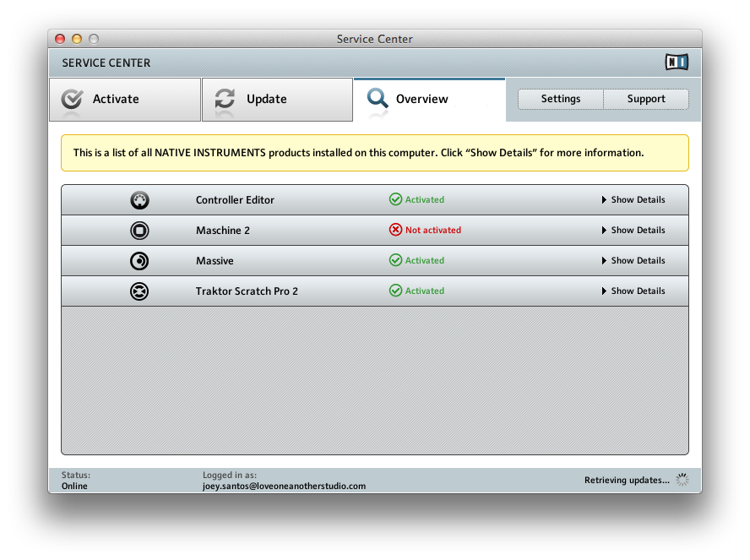
Task: Open the Settings button
Action: click(561, 99)
